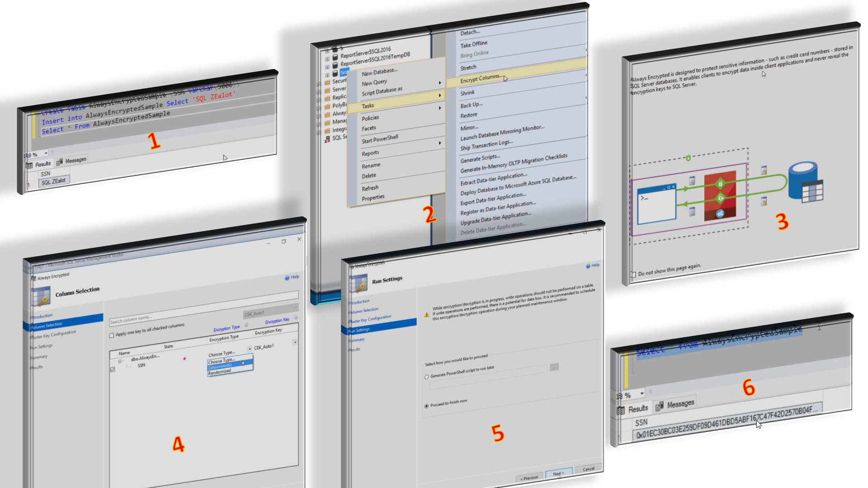Enable 'Apply one key to all checked columns'

[112, 335]
